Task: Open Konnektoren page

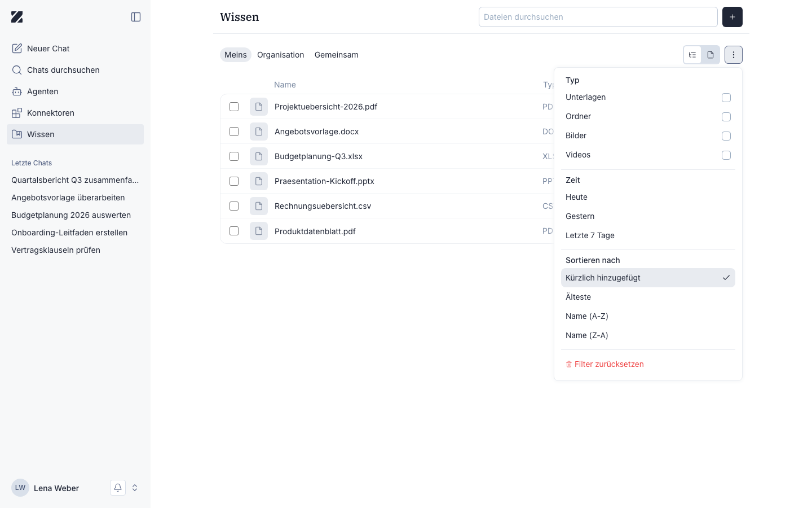Action: pos(75,113)
